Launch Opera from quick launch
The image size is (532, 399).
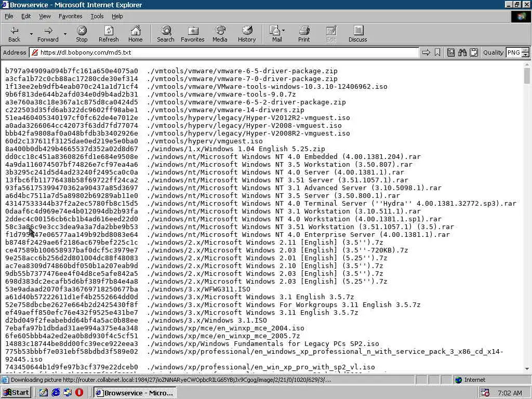point(79,393)
